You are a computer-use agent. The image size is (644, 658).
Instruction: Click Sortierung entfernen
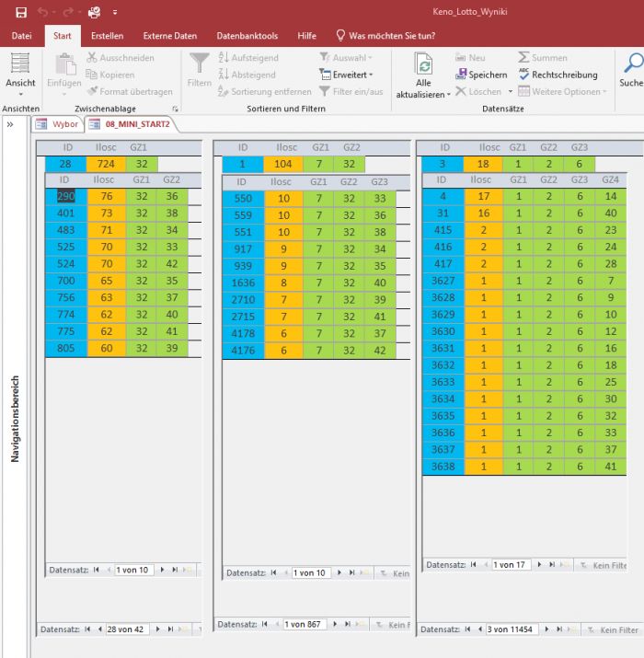coord(265,91)
